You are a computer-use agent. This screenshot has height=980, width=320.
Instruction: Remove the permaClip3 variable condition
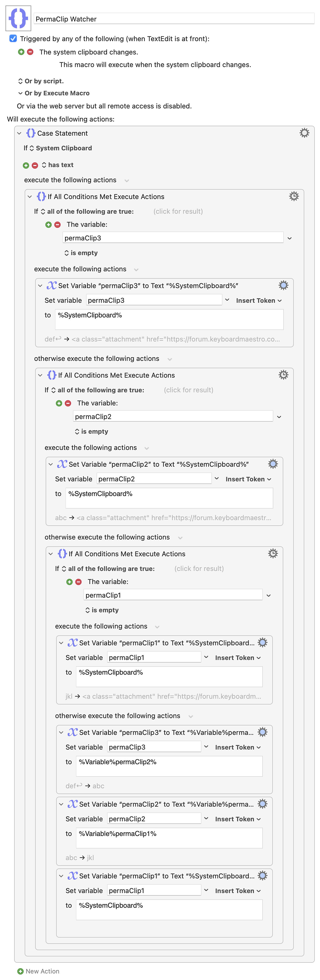(57, 225)
